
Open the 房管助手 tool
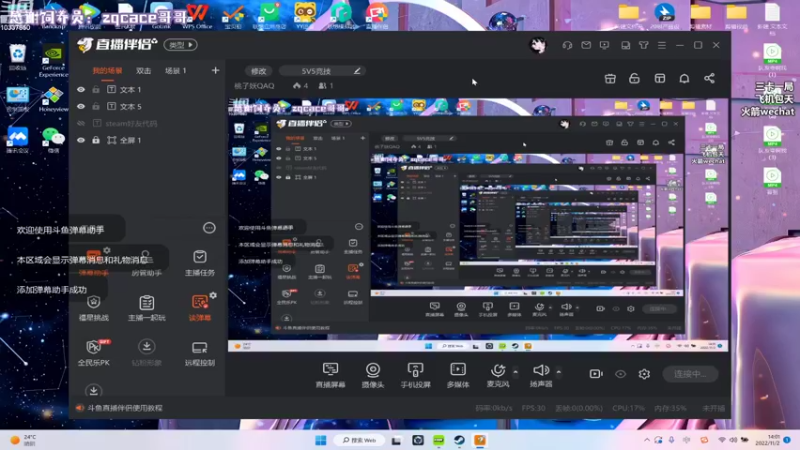[146, 263]
